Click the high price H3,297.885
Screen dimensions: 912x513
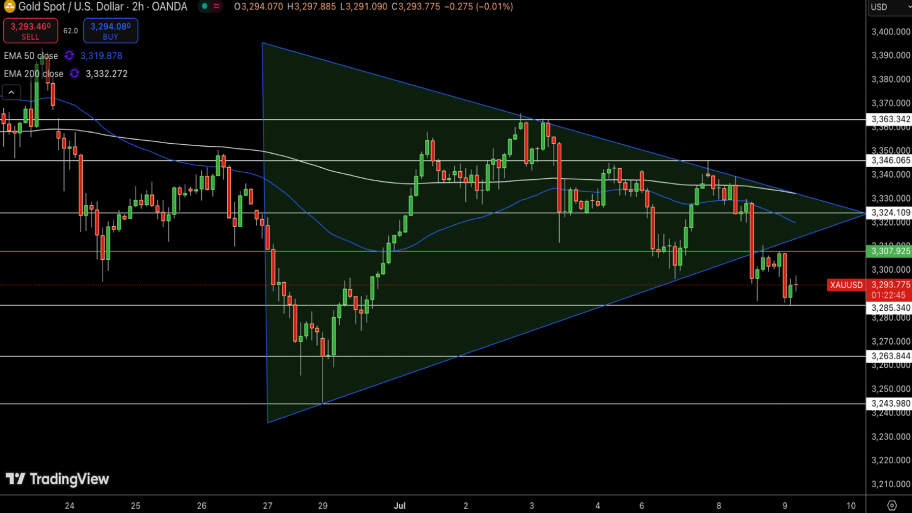click(x=312, y=7)
